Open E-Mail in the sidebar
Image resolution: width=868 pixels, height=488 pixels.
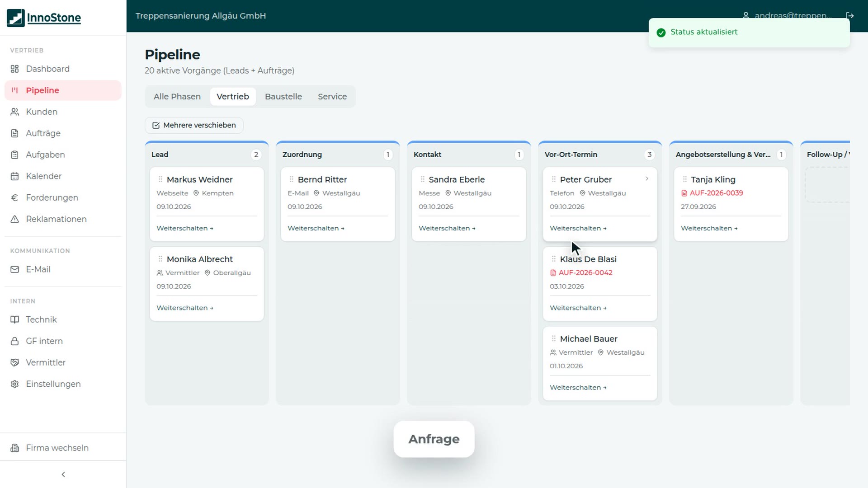63,269
